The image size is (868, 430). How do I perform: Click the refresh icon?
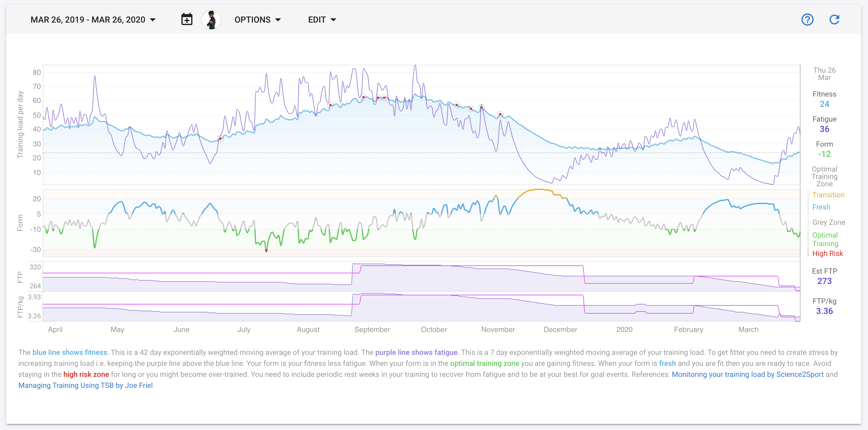(x=834, y=20)
